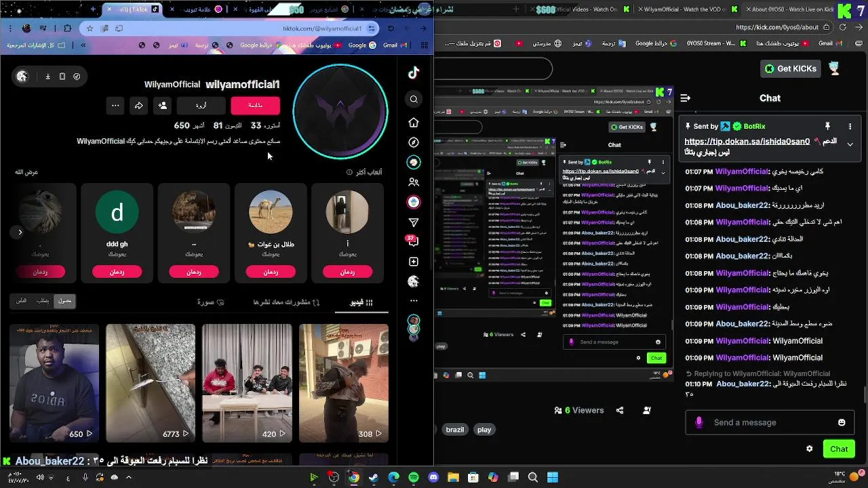868x488 pixels.
Task: Open the Windows Start button
Action: [x=553, y=478]
